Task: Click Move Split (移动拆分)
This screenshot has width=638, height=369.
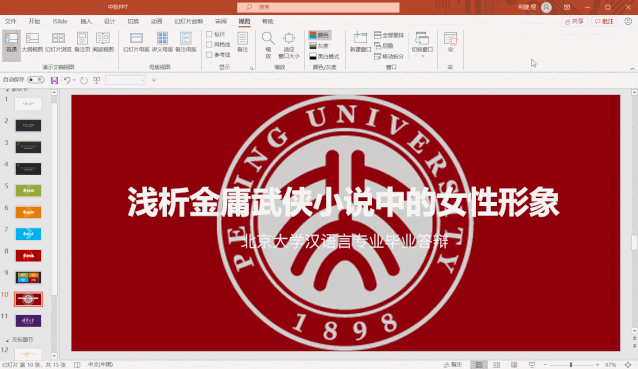Action: coord(389,56)
